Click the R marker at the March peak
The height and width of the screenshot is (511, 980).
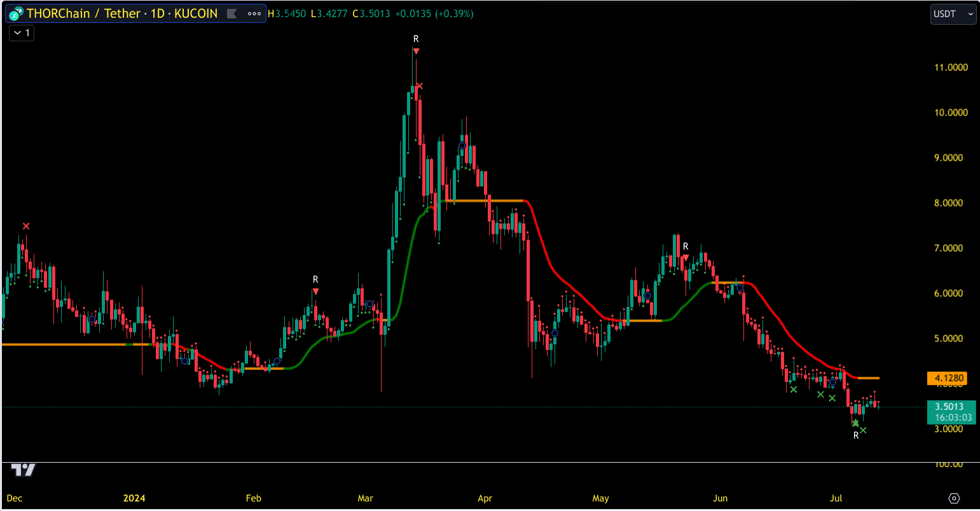tap(416, 39)
